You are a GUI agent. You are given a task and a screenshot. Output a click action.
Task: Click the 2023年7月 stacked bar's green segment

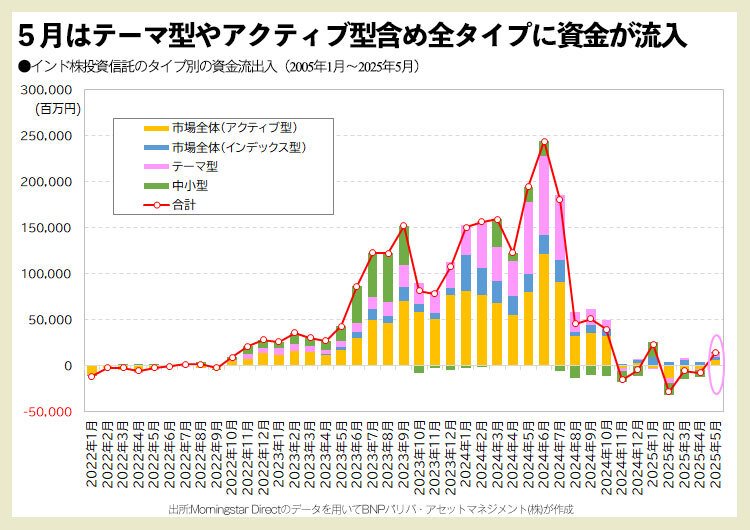tap(372, 275)
